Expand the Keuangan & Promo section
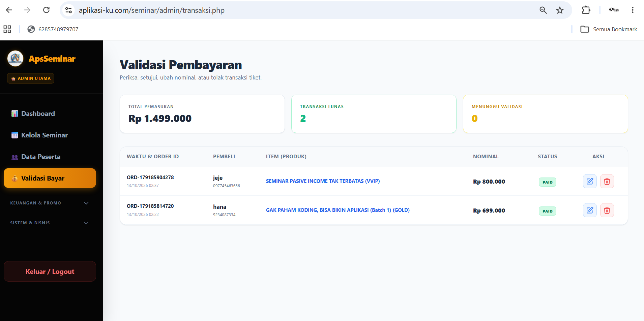The height and width of the screenshot is (321, 644). click(x=50, y=203)
